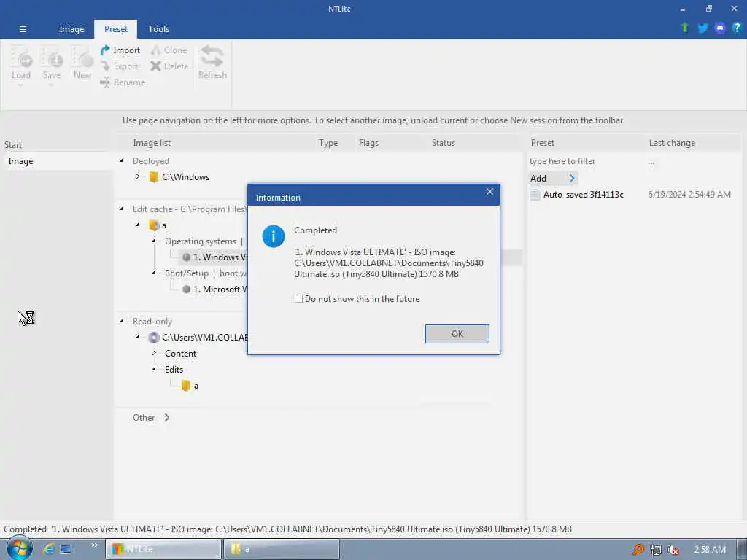Launch Internet Explorer from taskbar
The width and height of the screenshot is (747, 560).
[x=49, y=549]
